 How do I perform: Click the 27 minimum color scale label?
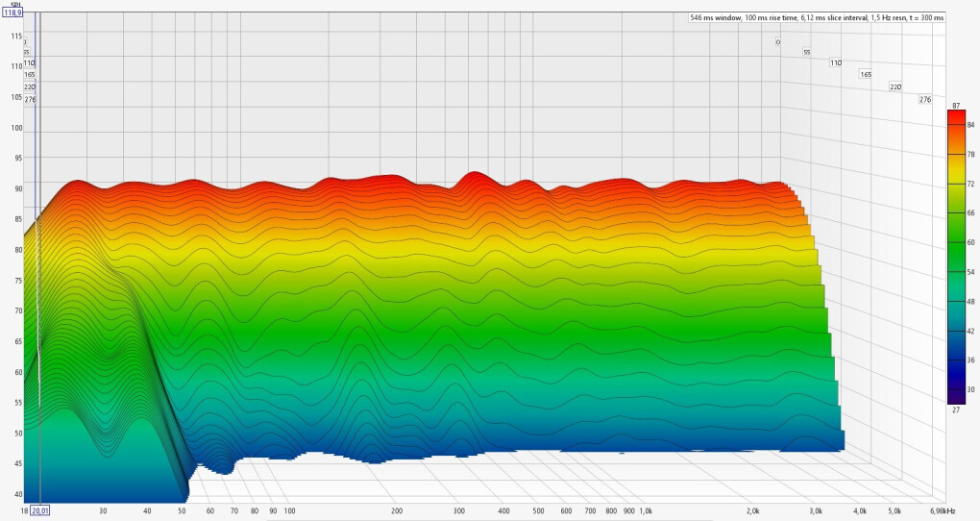(956, 409)
